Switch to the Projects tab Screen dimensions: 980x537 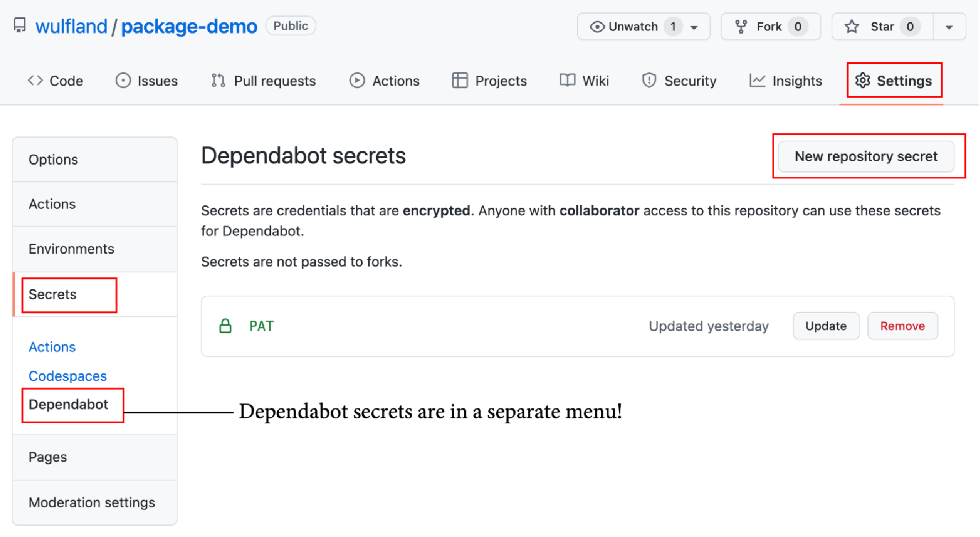click(x=489, y=81)
